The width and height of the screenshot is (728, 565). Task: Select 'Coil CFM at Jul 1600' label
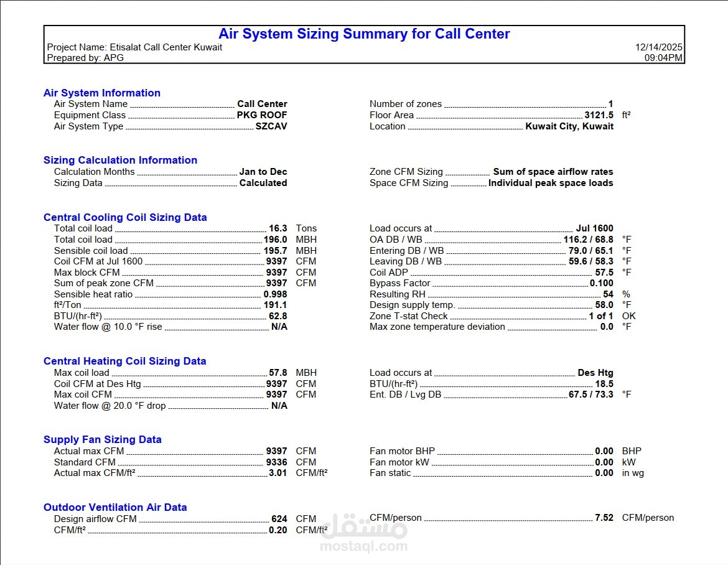tap(98, 261)
